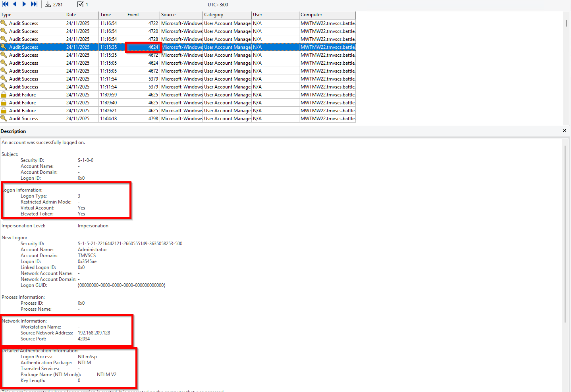Image resolution: width=571 pixels, height=392 pixels.
Task: Sort events by the Category column
Action: (227, 15)
